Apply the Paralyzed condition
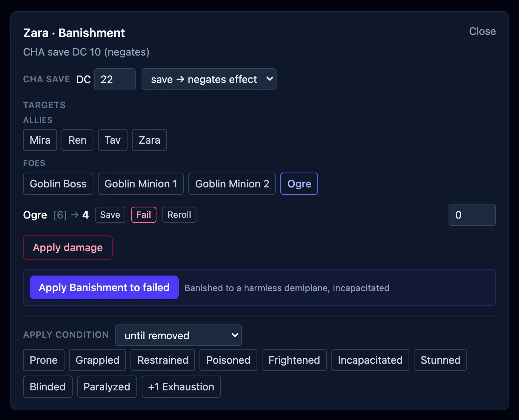This screenshot has height=420, width=519. [107, 387]
